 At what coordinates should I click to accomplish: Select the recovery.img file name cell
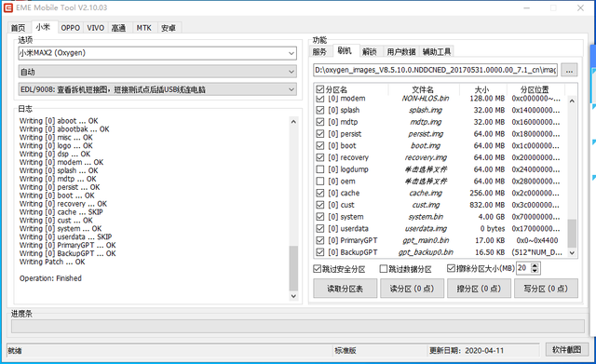(x=426, y=157)
